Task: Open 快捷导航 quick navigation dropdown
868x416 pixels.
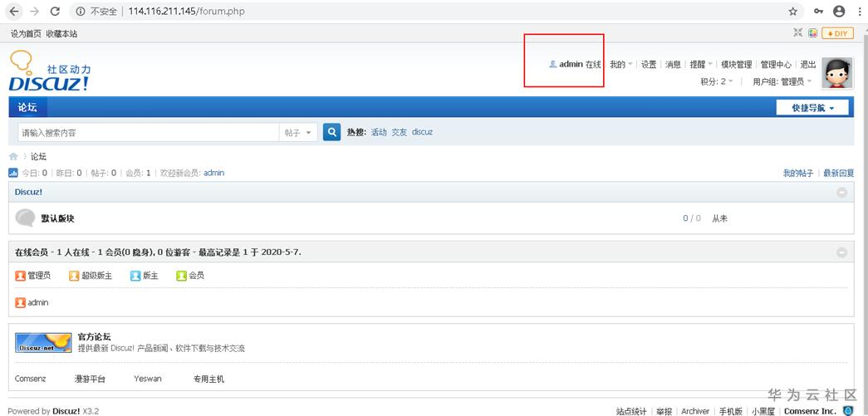Action: tap(812, 108)
